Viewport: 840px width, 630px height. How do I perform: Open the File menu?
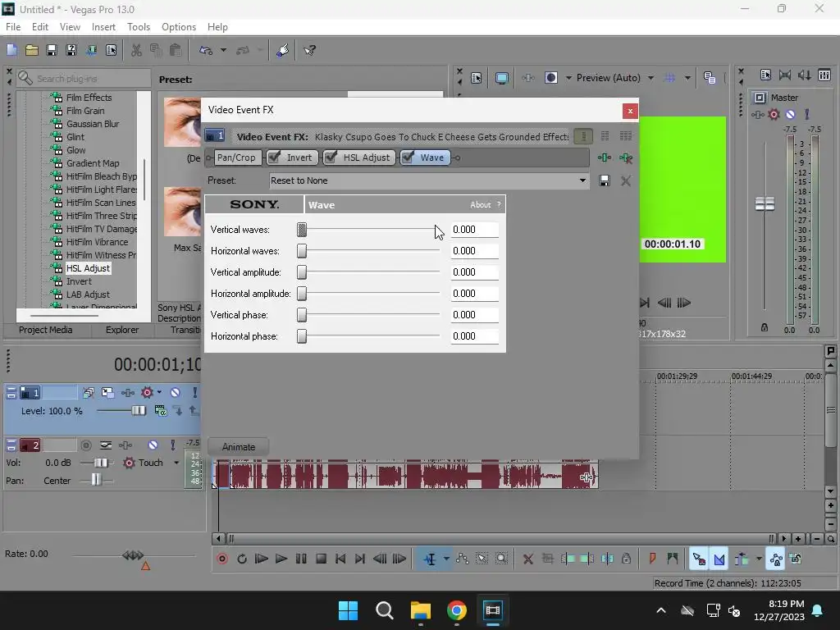click(13, 27)
